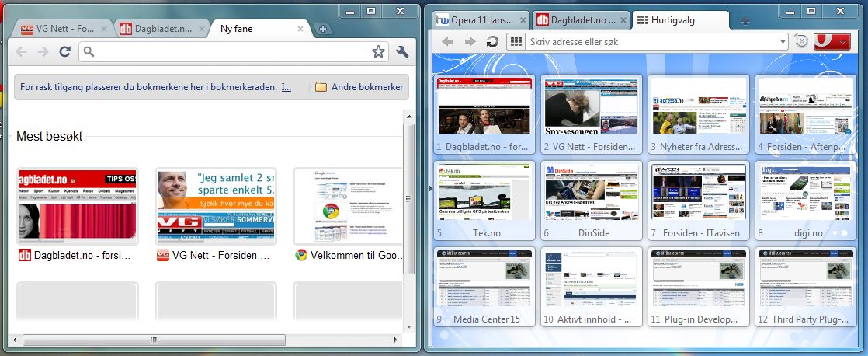Bookmark this page with Chrome's star icon
Image resolution: width=868 pixels, height=356 pixels.
click(378, 52)
